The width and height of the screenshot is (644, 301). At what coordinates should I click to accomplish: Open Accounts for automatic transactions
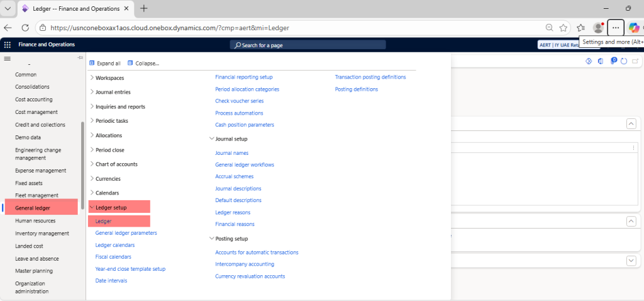pyautogui.click(x=257, y=253)
